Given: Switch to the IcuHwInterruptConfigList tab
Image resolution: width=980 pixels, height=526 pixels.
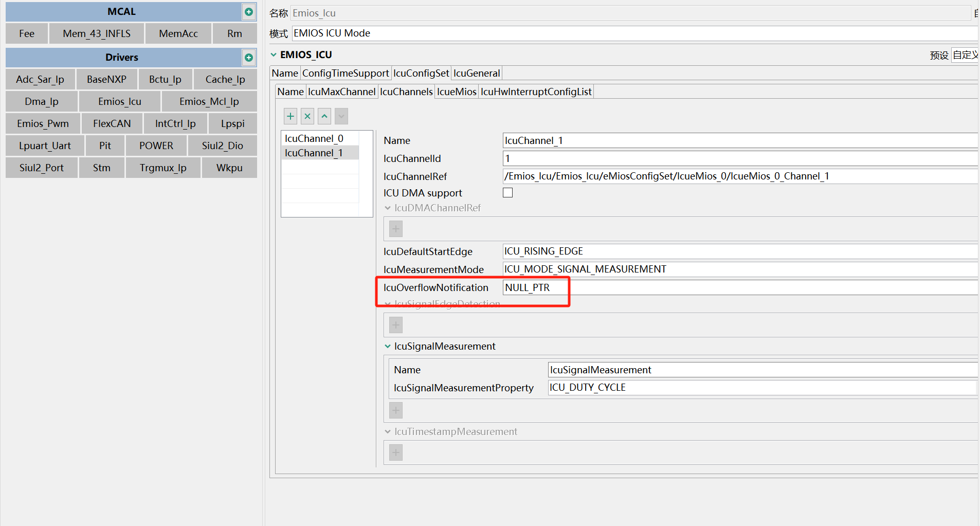Looking at the screenshot, I should (536, 91).
